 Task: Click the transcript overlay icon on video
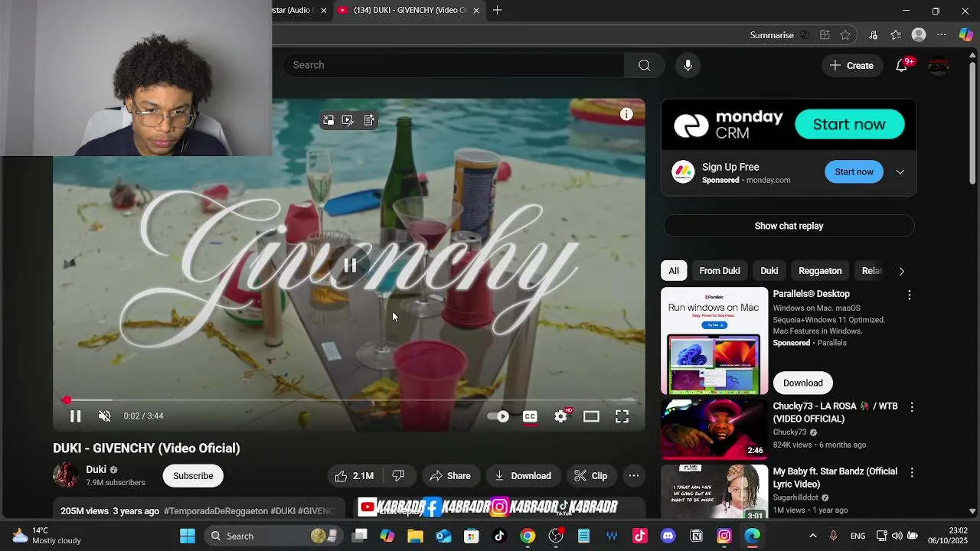click(x=369, y=120)
